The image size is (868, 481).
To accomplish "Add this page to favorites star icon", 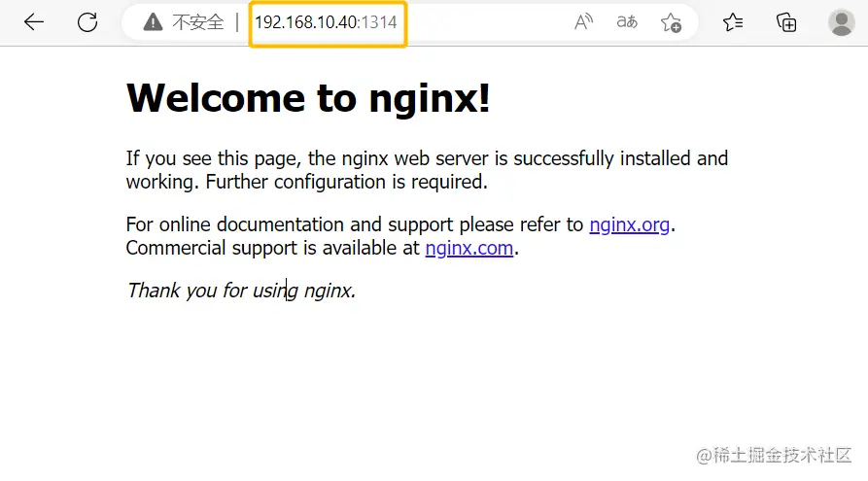I will tap(671, 22).
